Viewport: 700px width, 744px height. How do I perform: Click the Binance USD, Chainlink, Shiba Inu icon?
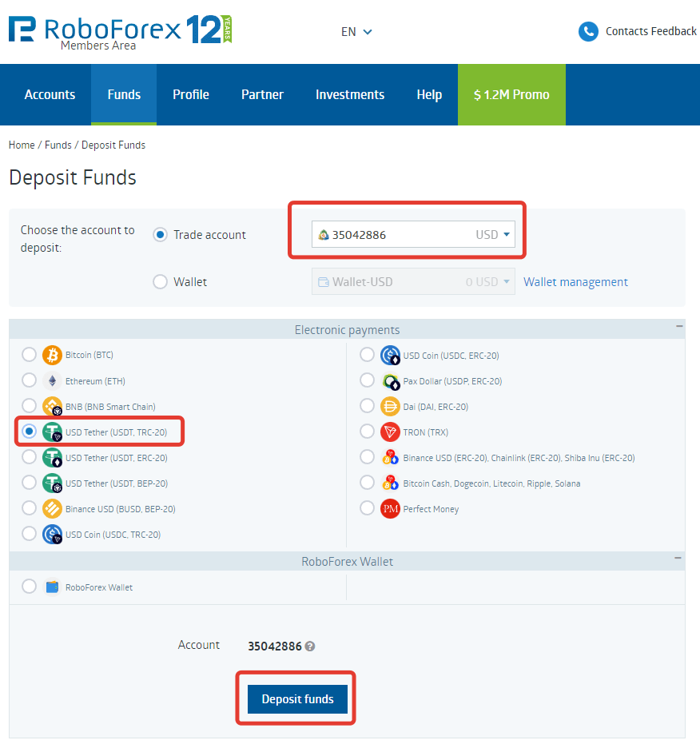coord(390,457)
